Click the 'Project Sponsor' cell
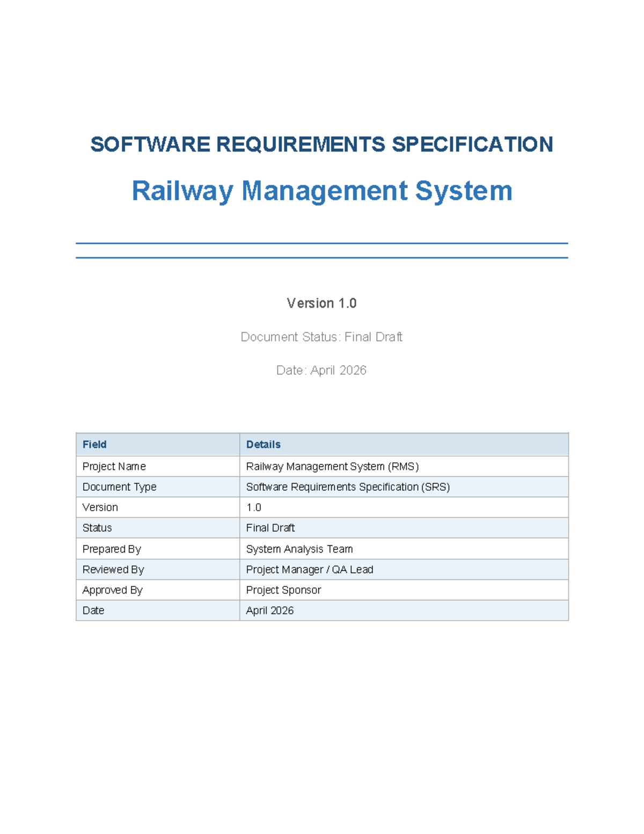Screen dimensions: 644x834 click(x=404, y=590)
